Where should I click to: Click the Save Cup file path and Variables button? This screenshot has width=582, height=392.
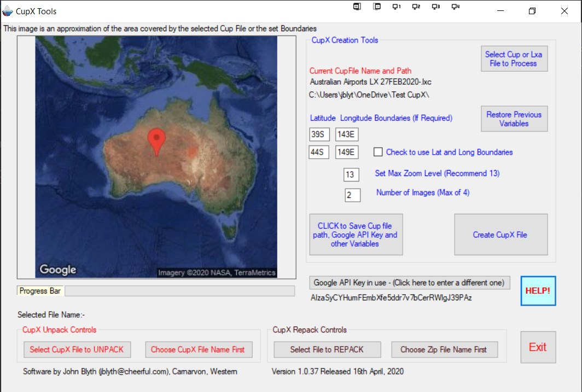click(356, 235)
